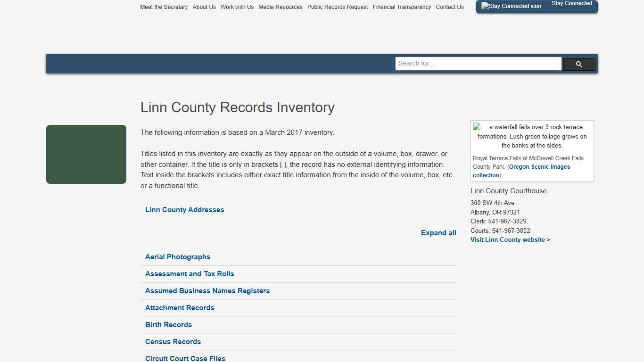Open the Financial Transparency page

(402, 7)
